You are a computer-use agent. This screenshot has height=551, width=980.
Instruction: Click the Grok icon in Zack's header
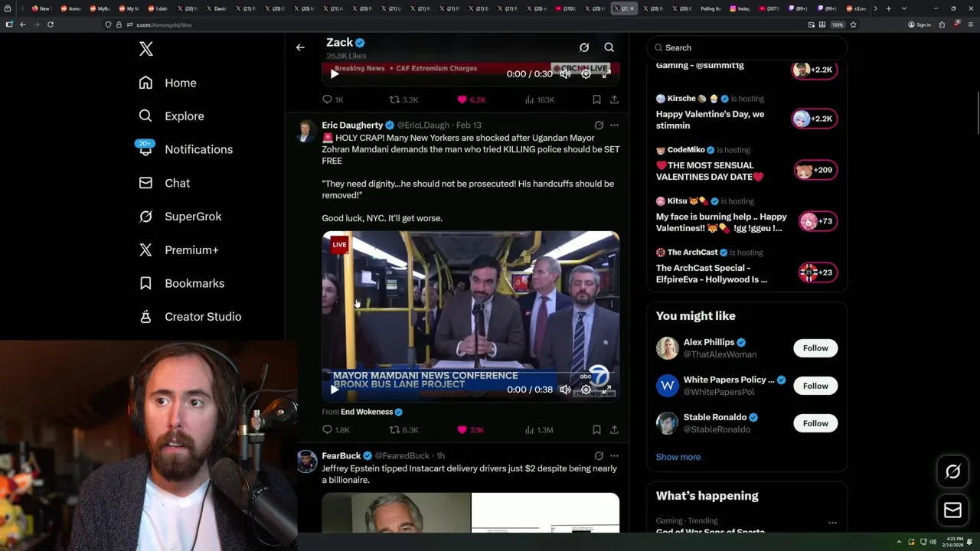584,47
